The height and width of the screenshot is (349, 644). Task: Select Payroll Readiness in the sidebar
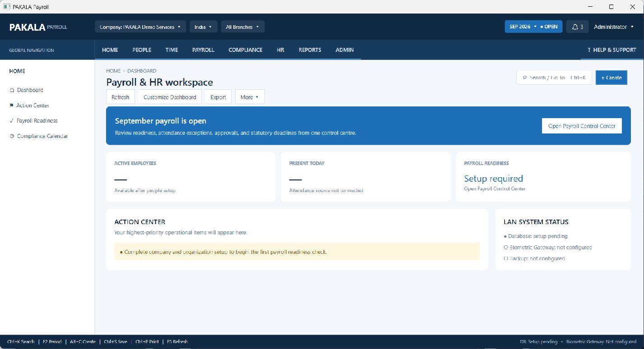tap(33, 120)
